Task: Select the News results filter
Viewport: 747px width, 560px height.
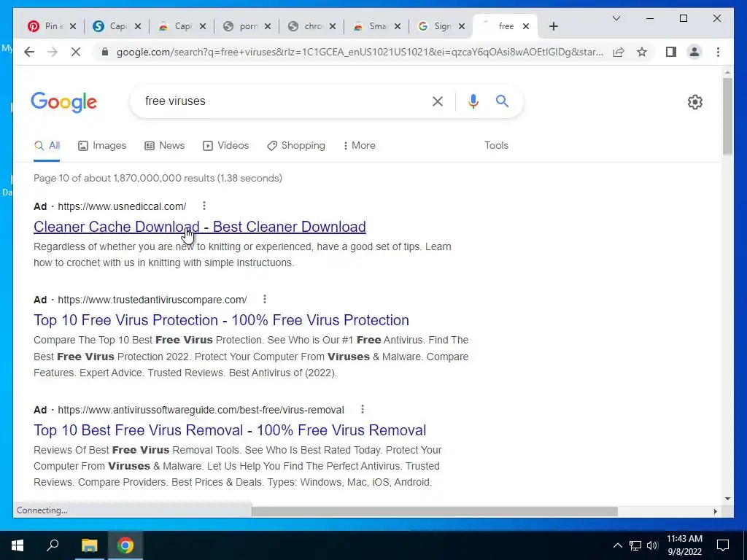Action: pyautogui.click(x=164, y=146)
